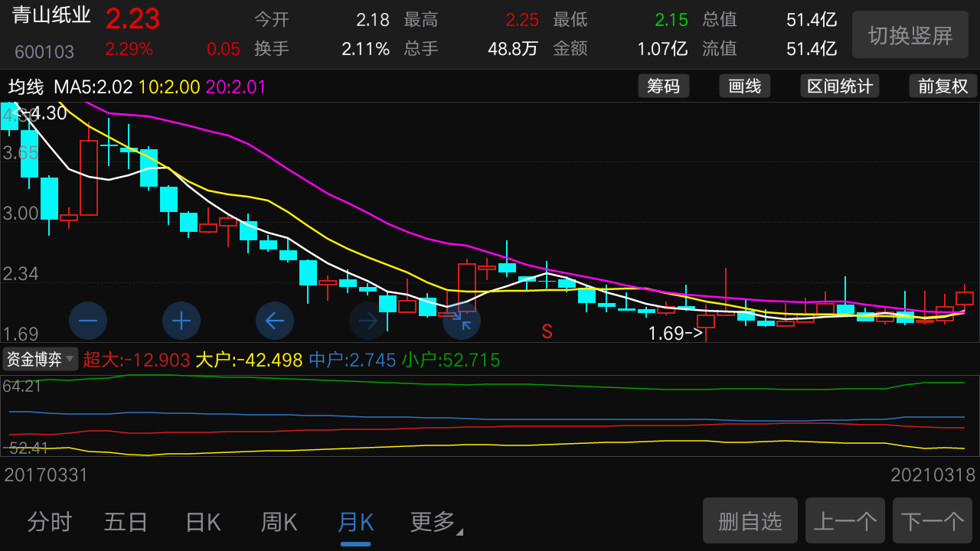Go to previous stock with 上一个
Viewport: 980px width, 551px height.
pos(845,521)
